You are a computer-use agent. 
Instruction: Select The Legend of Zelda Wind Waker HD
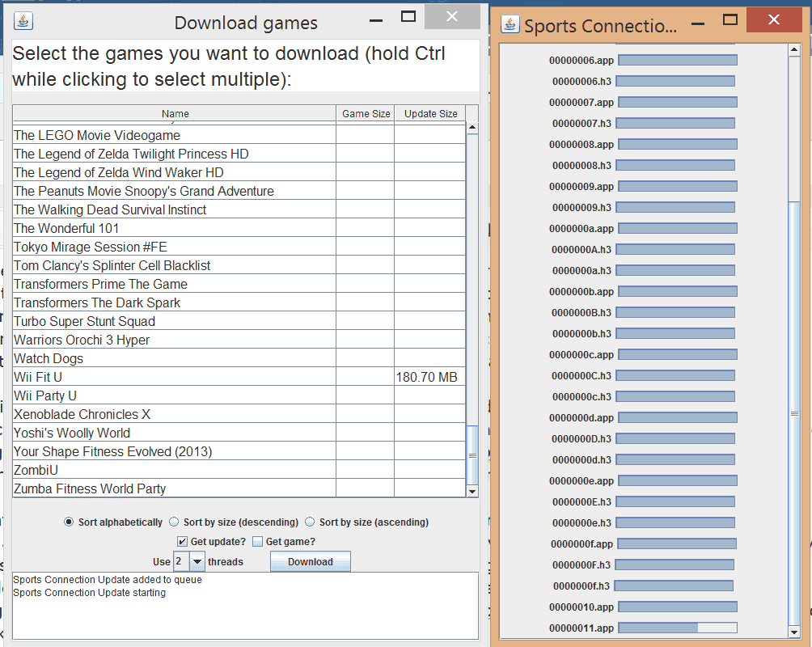pyautogui.click(x=239, y=172)
